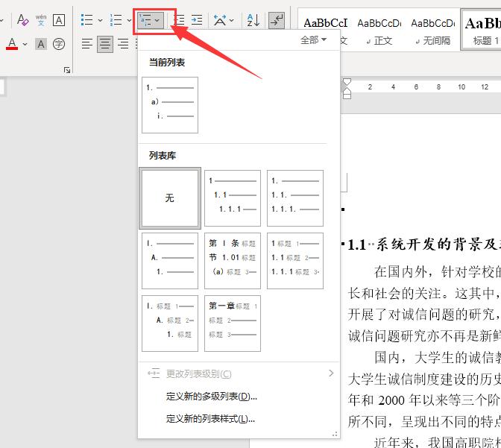Viewport: 501px width, 448px height.
Task: Click the ruler indent marker
Action: click(x=347, y=89)
